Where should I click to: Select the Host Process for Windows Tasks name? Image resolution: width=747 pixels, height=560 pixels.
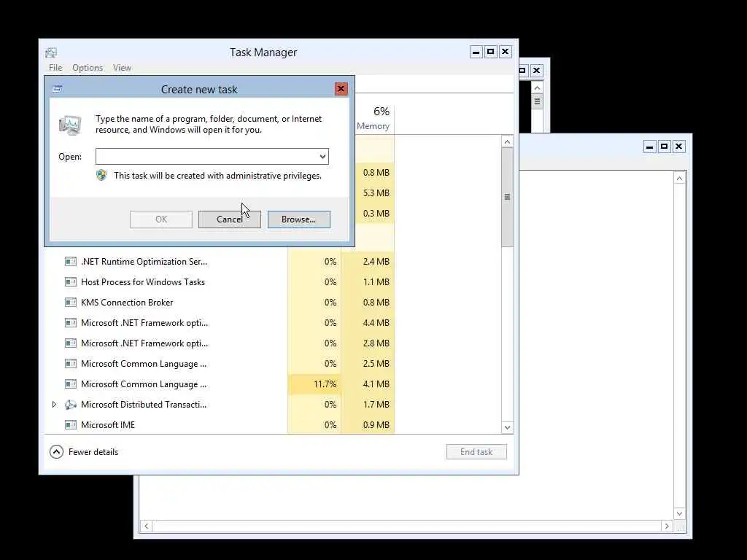click(143, 282)
